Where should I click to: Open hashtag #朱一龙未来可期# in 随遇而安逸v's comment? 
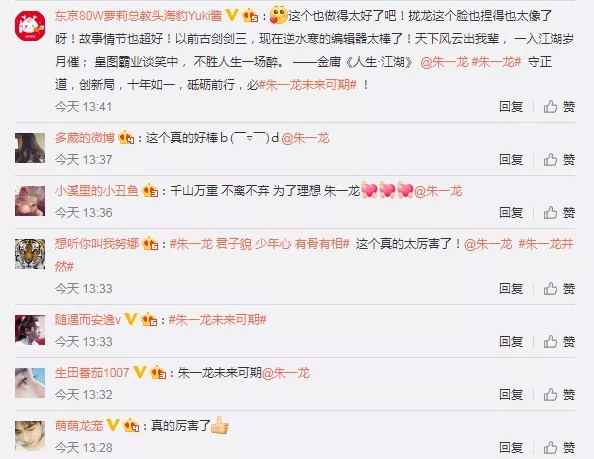coord(217,320)
